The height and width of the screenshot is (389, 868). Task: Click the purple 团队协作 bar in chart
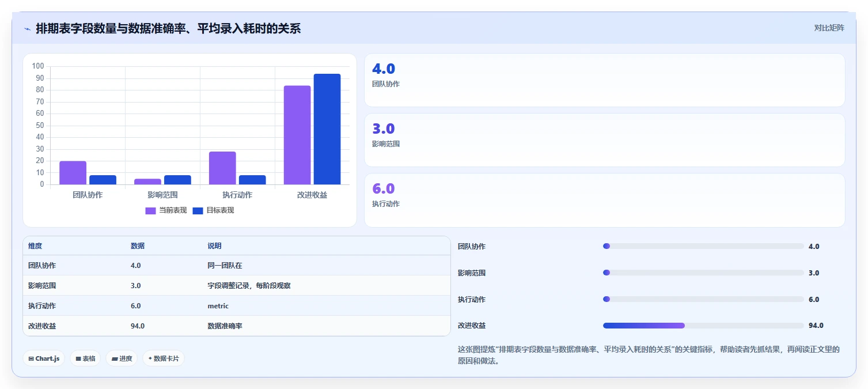(x=73, y=173)
